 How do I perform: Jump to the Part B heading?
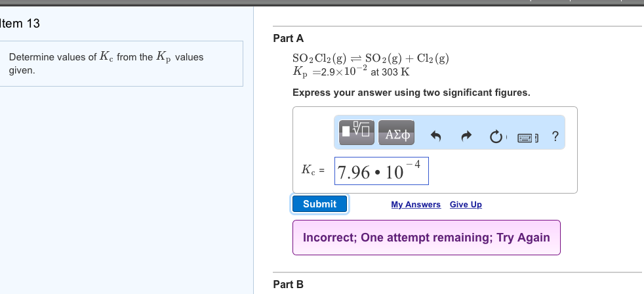coord(288,284)
